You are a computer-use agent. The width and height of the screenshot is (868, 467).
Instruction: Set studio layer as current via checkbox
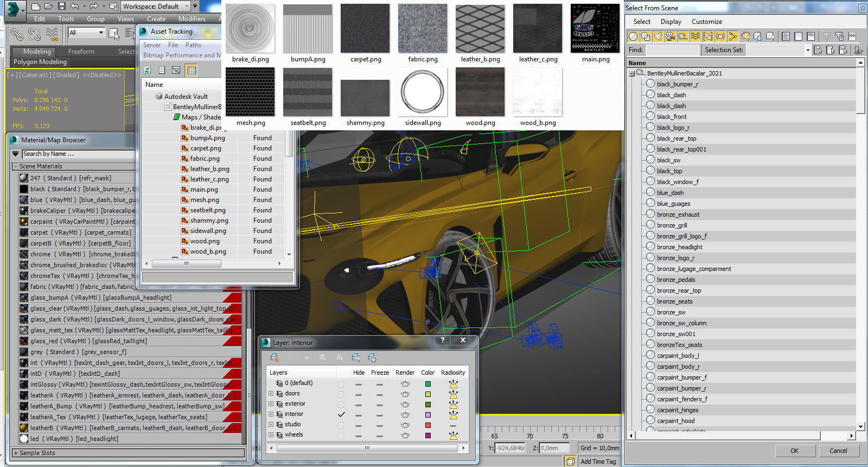coord(341,425)
